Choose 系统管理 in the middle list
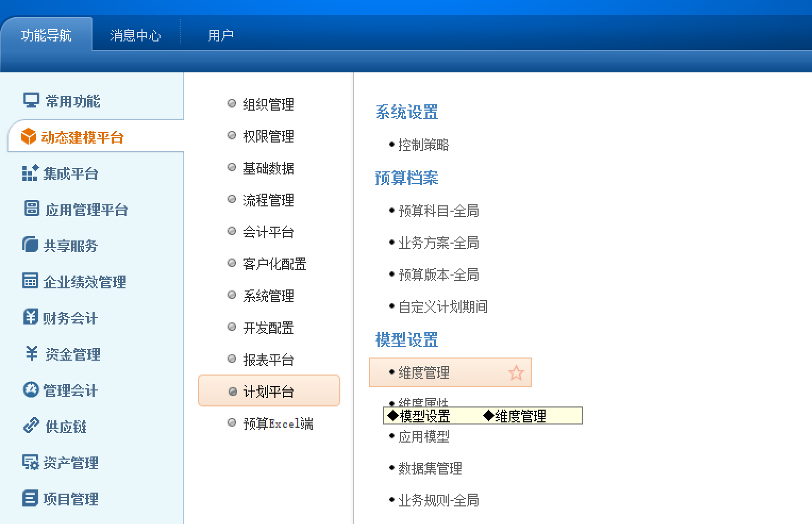This screenshot has height=524, width=812. point(269,296)
